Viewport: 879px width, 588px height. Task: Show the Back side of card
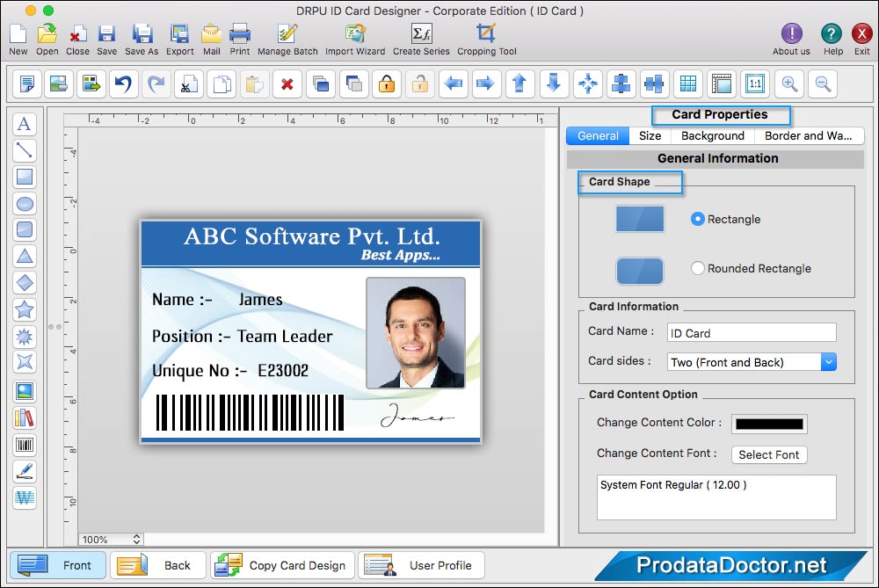coord(157,565)
